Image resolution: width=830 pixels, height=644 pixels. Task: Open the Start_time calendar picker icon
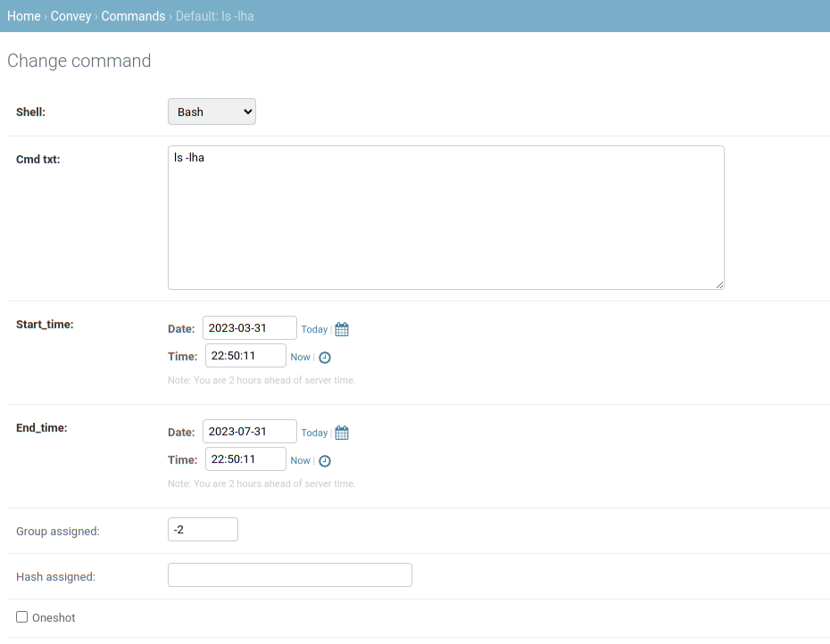[x=341, y=328]
